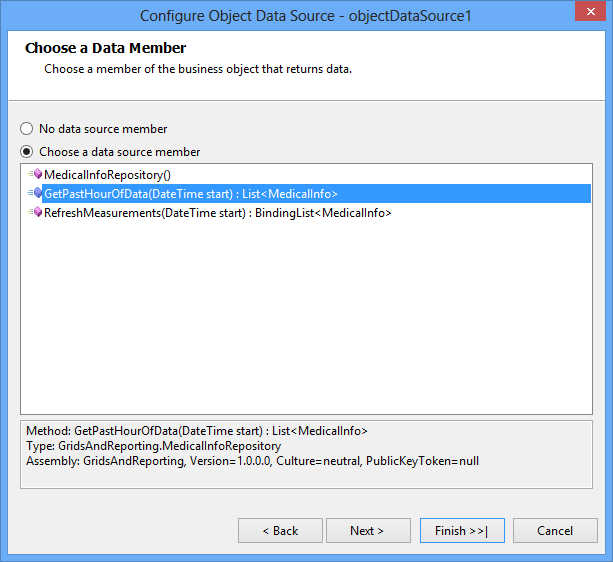Click the Choose a Data Member heading

click(106, 48)
